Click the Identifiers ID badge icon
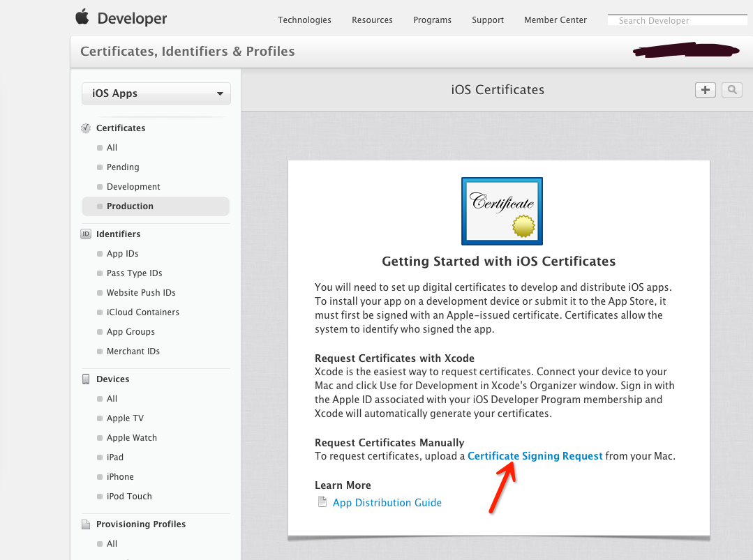This screenshot has height=560, width=753. 86,234
